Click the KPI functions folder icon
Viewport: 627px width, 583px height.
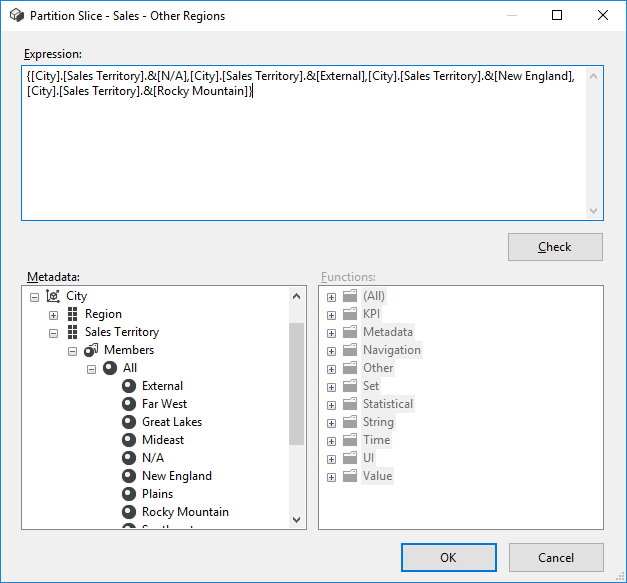click(x=349, y=314)
